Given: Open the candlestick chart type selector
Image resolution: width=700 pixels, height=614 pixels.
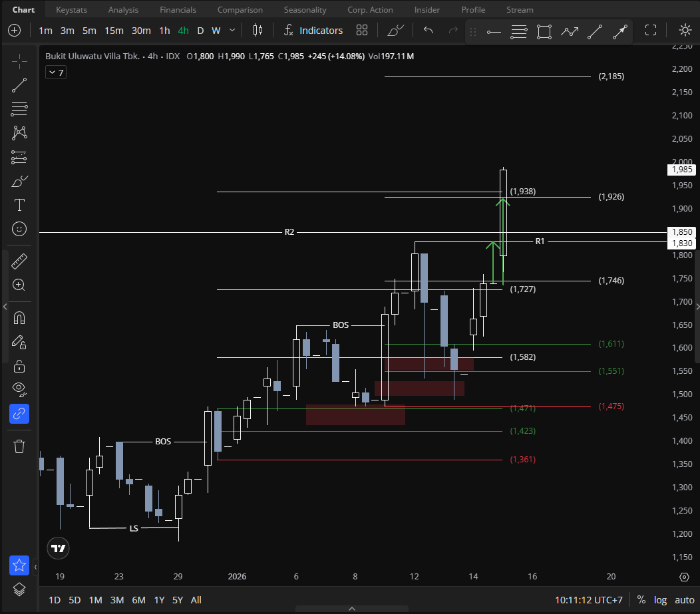Looking at the screenshot, I should coord(258,31).
